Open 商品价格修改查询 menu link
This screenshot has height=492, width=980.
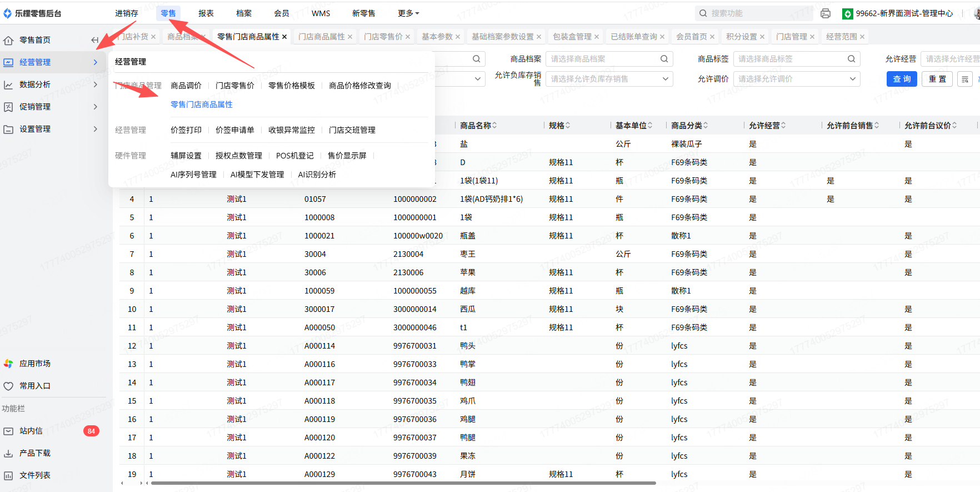click(x=360, y=86)
